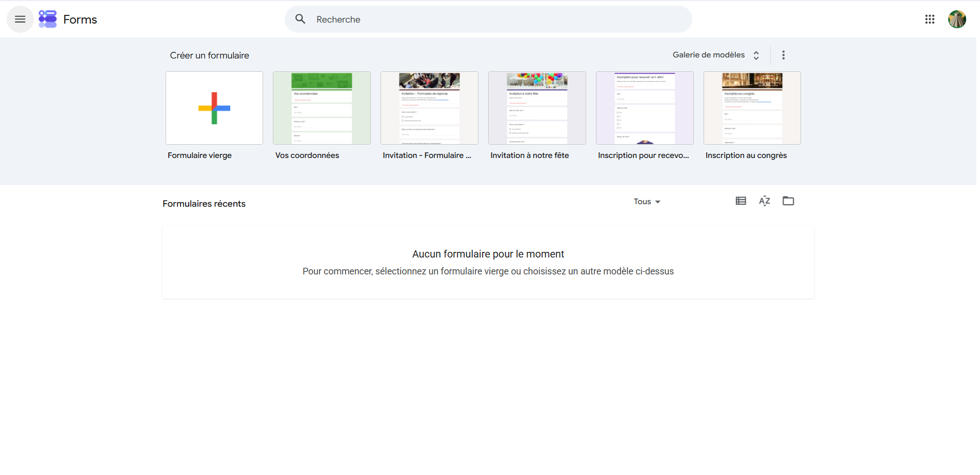Click the Invitation à notre fête label
Screen dimensions: 980x475
[530, 155]
